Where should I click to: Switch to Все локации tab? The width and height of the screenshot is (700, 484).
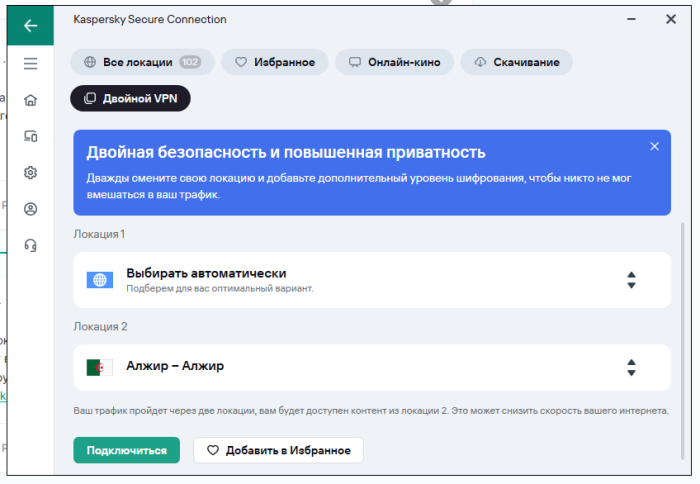coord(142,62)
